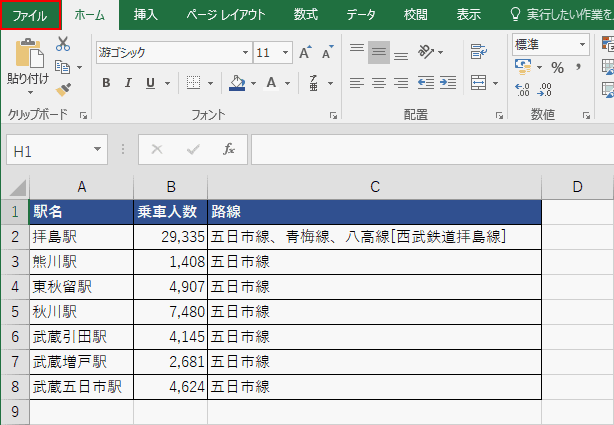Screen dimensions: 614x425
Task: Open the 挿入 ribbon tab
Action: 145,15
